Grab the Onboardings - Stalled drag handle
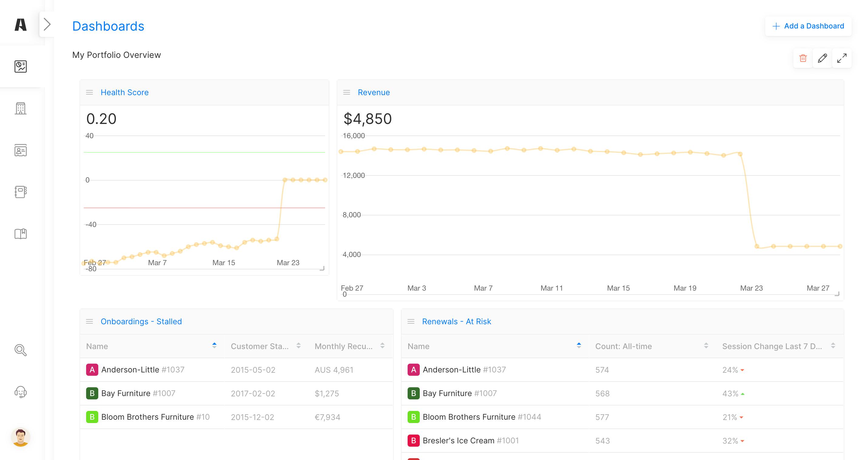Screen dimensions: 868x460 tap(89, 321)
